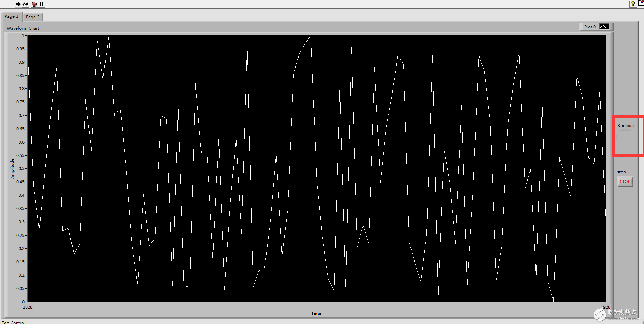Pause execution with the pause button
This screenshot has width=644, height=324.
(42, 4)
